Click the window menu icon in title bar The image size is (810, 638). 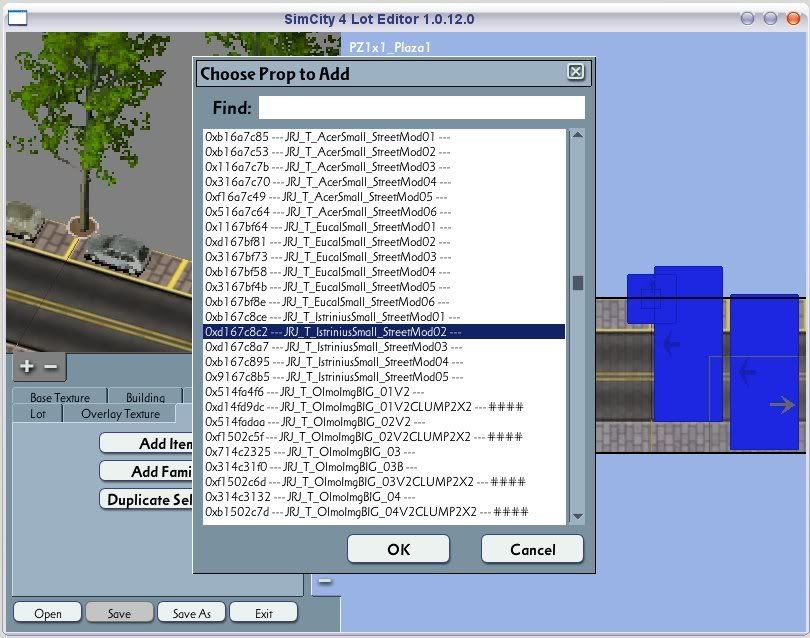pyautogui.click(x=18, y=18)
